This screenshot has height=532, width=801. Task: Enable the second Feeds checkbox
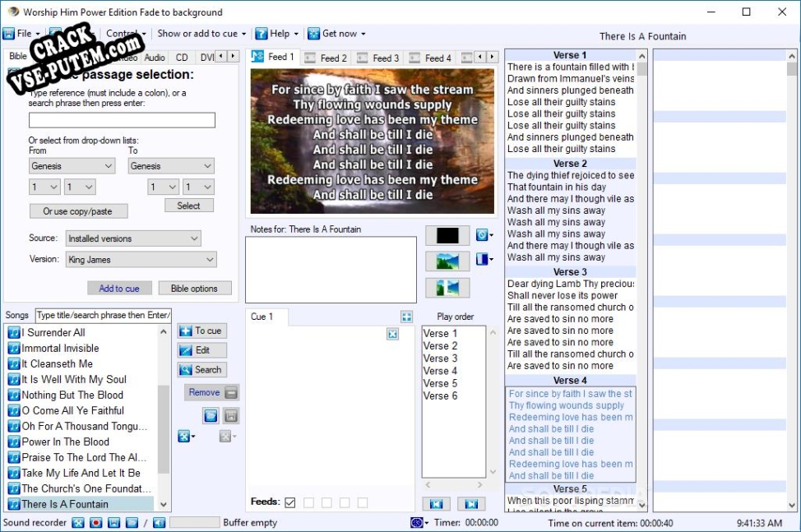(x=308, y=502)
